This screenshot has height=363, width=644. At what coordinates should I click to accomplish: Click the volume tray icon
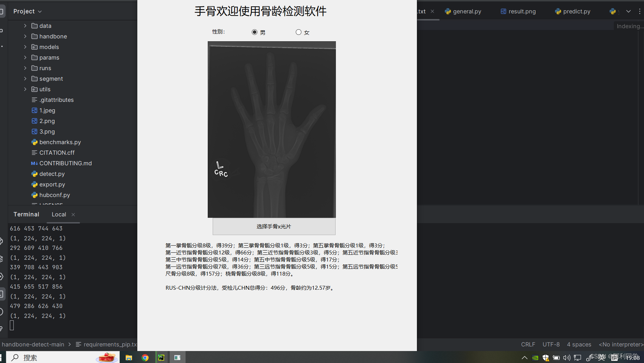pos(567,358)
